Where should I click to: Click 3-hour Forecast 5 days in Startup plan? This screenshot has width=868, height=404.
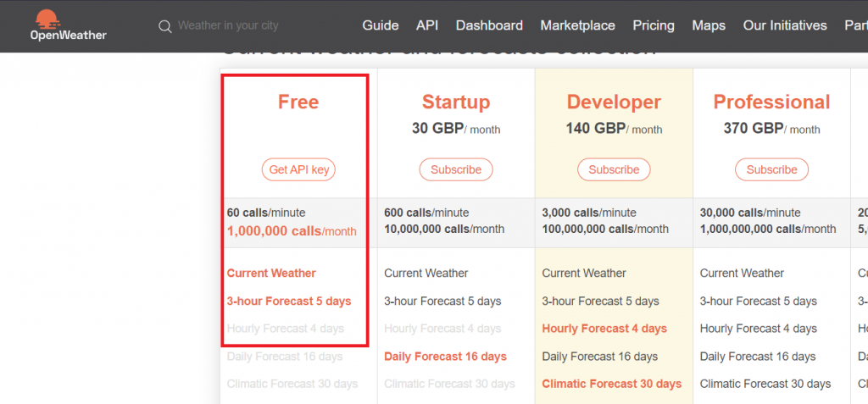tap(442, 301)
